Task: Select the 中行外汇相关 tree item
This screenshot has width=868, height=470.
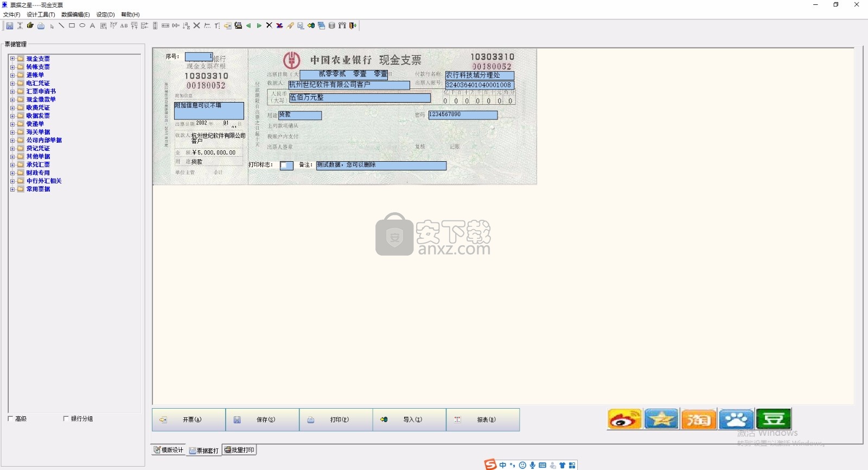Action: [44, 181]
